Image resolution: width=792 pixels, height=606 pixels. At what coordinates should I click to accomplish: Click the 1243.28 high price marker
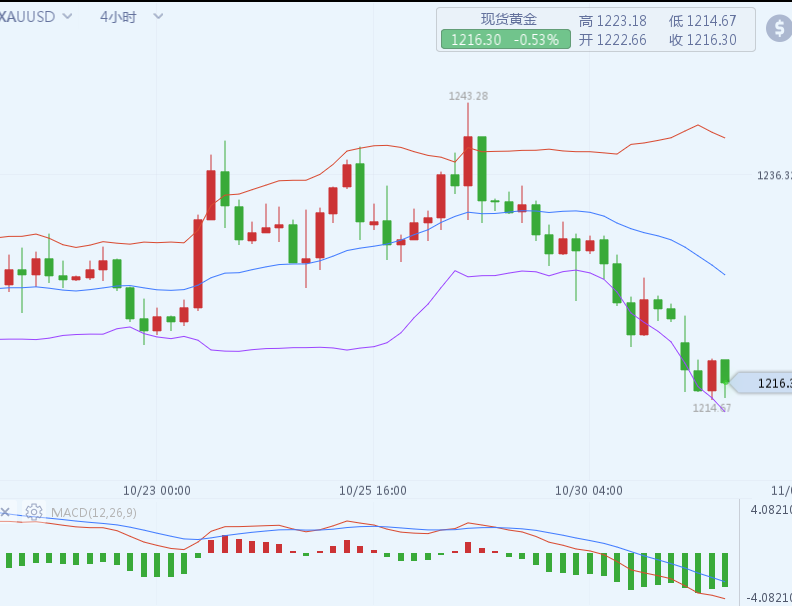(x=468, y=96)
